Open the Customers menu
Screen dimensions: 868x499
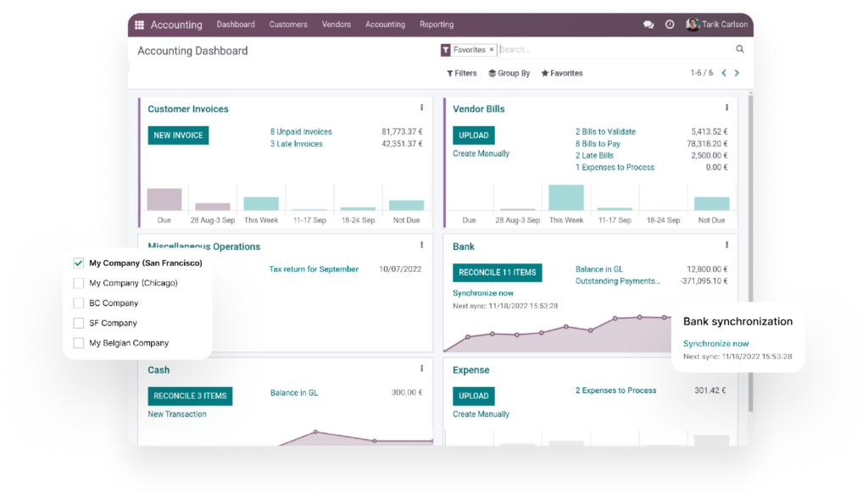[288, 25]
